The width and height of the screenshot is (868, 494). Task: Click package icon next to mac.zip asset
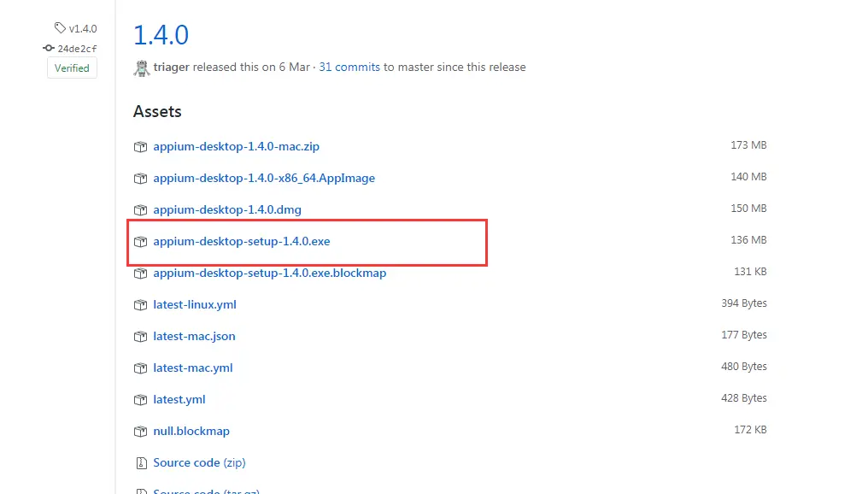pyautogui.click(x=141, y=147)
